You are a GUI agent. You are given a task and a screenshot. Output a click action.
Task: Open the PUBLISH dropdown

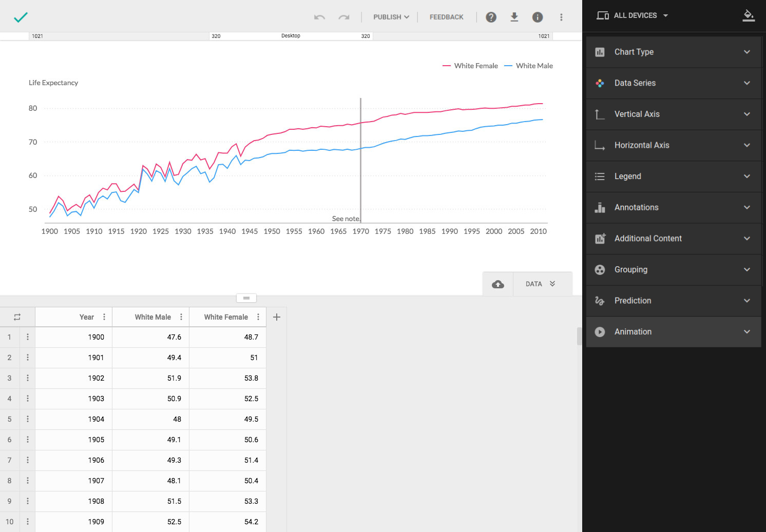(391, 17)
